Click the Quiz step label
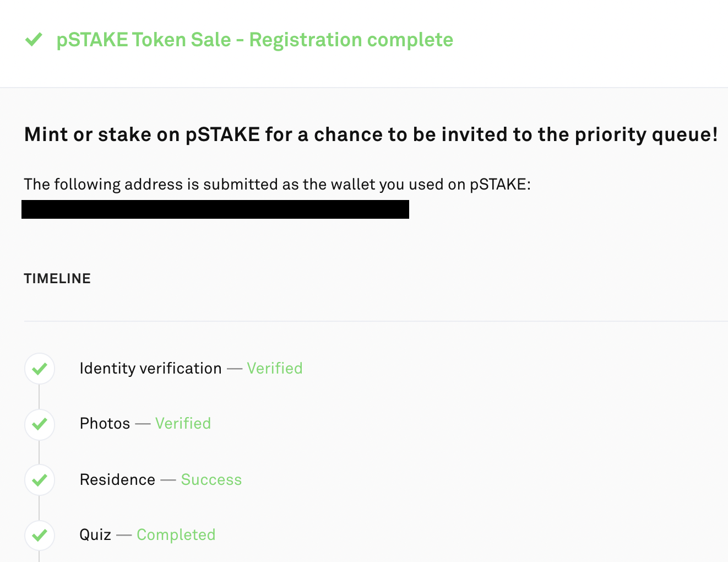This screenshot has height=562, width=728. point(95,534)
